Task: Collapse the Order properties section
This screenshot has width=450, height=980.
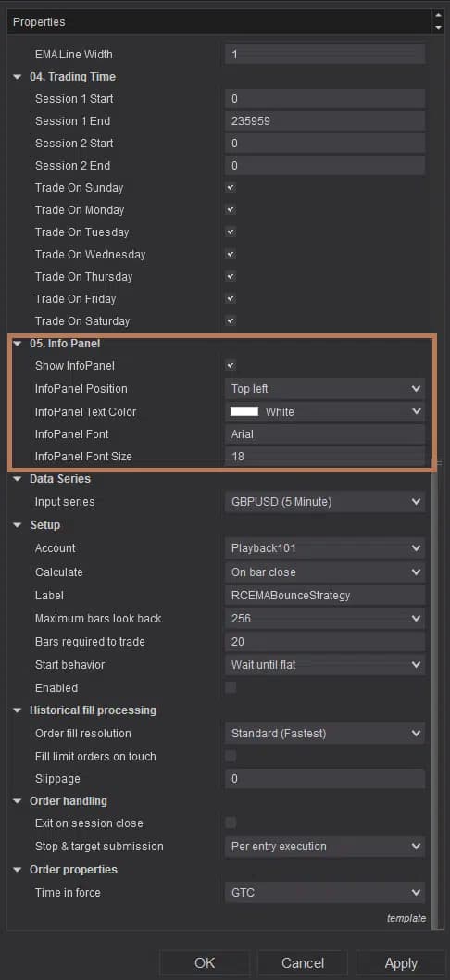Action: click(x=17, y=870)
